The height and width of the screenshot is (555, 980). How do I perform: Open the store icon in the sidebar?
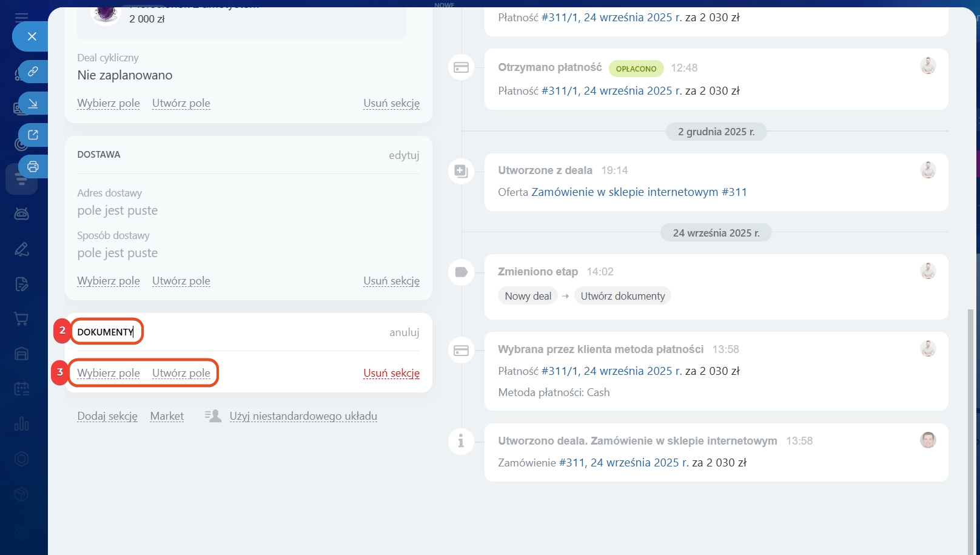coord(21,354)
